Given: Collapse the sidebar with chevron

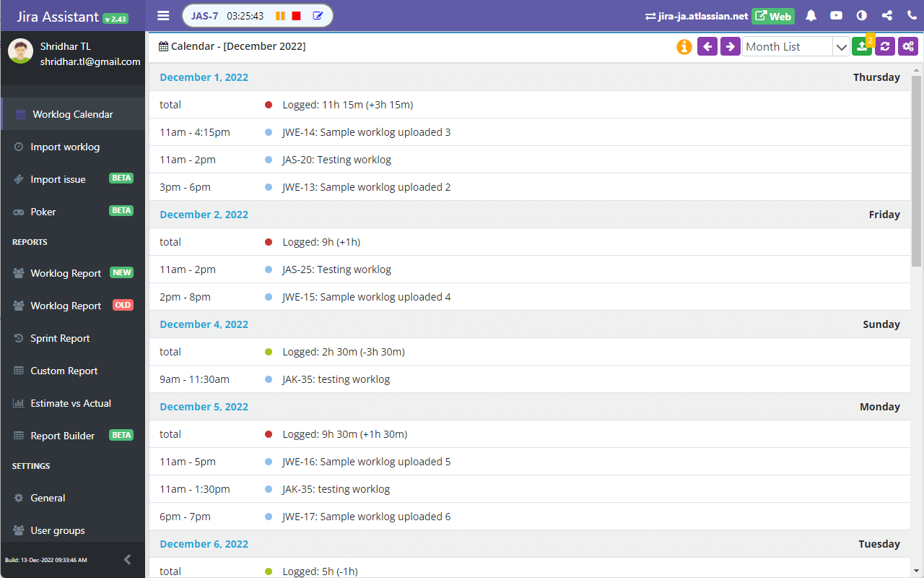Looking at the screenshot, I should pos(128,559).
